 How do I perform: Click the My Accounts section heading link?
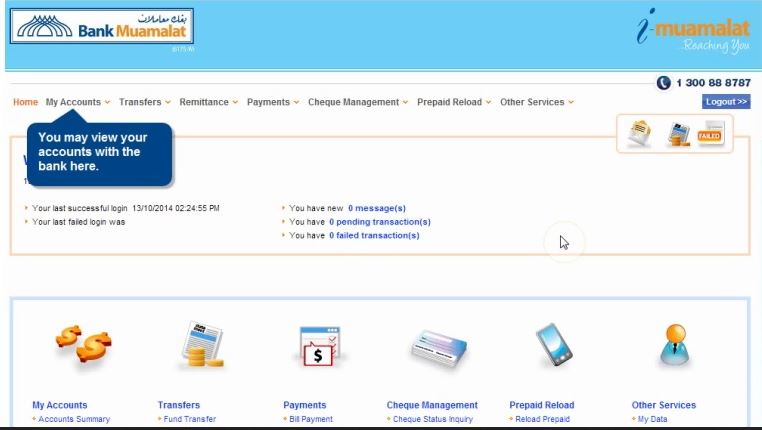60,405
